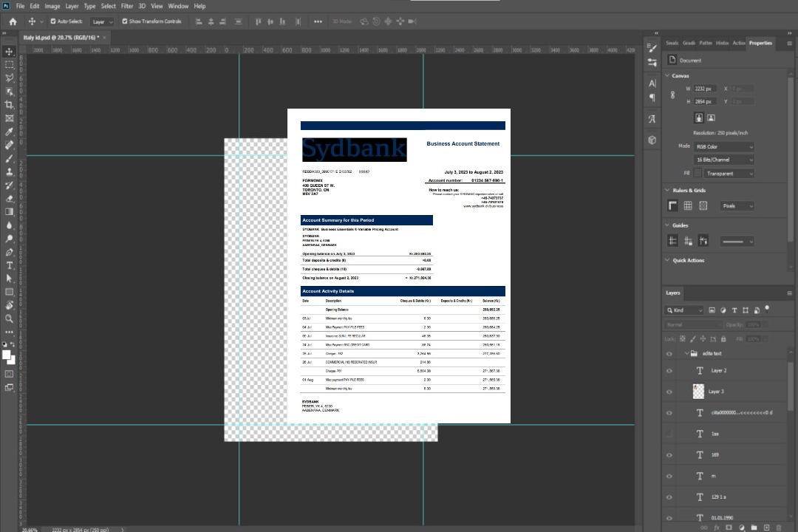798x532 pixels.
Task: Open the Character panel icon
Action: (x=652, y=83)
